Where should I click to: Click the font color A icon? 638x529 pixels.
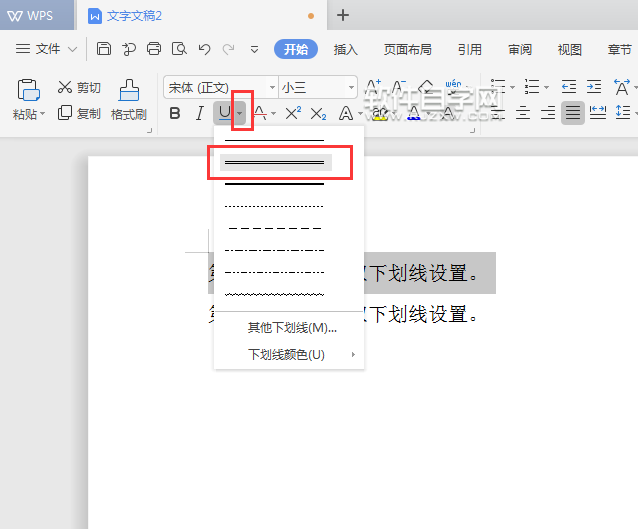(x=414, y=113)
